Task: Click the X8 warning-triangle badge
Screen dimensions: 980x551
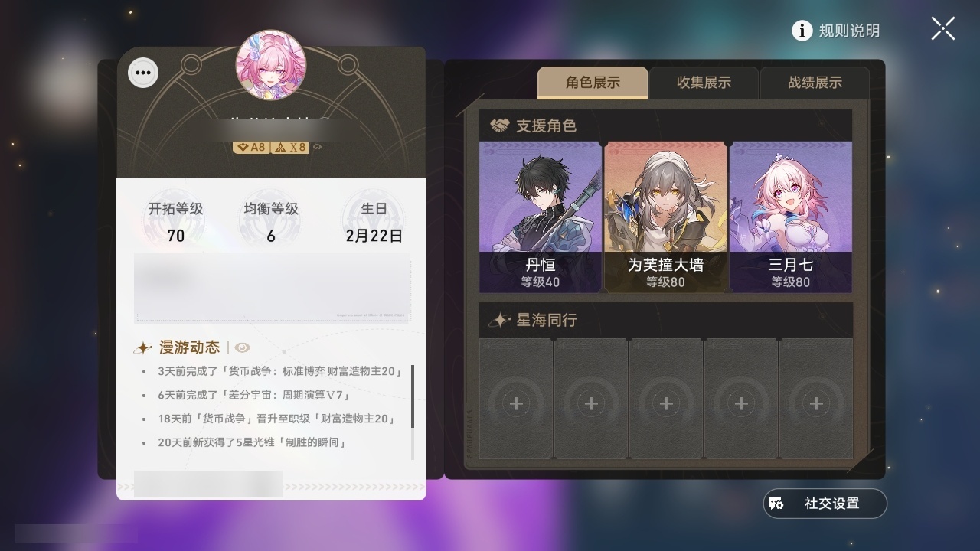Action: pos(290,147)
